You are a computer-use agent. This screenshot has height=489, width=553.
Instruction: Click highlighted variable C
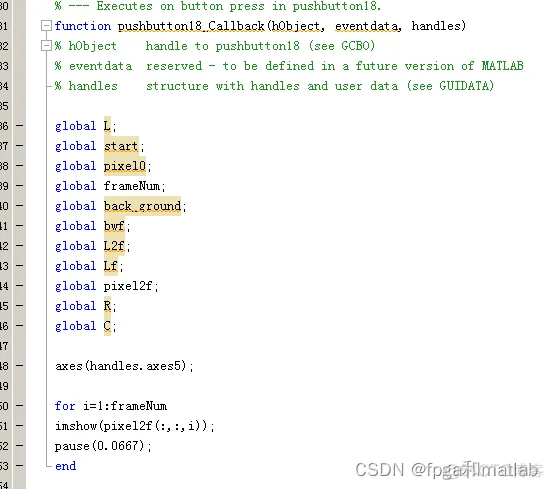[x=107, y=326]
